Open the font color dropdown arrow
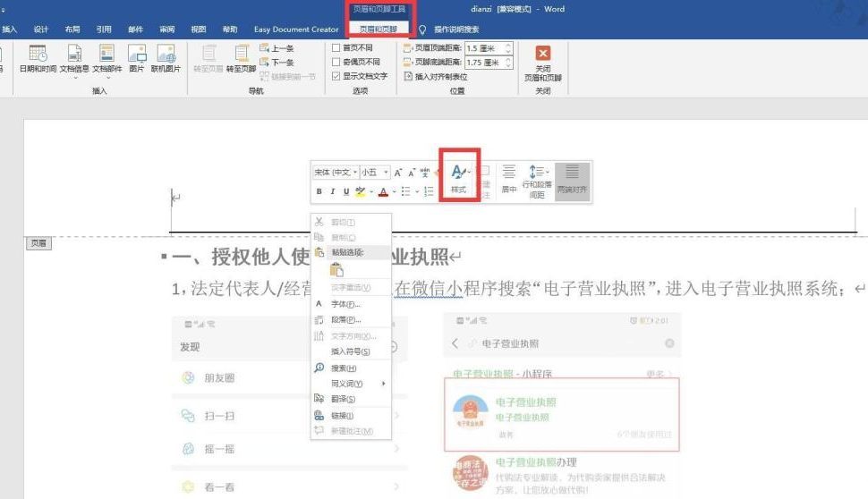Image resolution: width=868 pixels, height=499 pixels. [394, 191]
